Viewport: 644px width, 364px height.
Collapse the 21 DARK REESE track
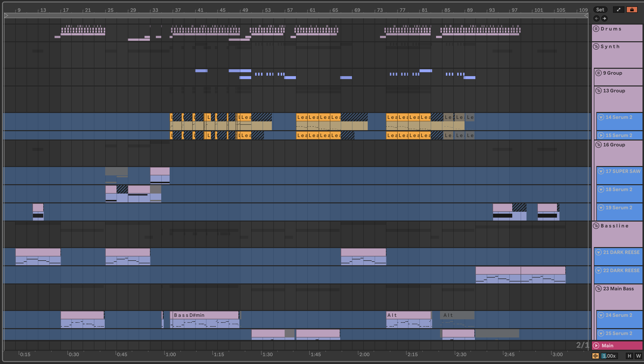tap(599, 252)
